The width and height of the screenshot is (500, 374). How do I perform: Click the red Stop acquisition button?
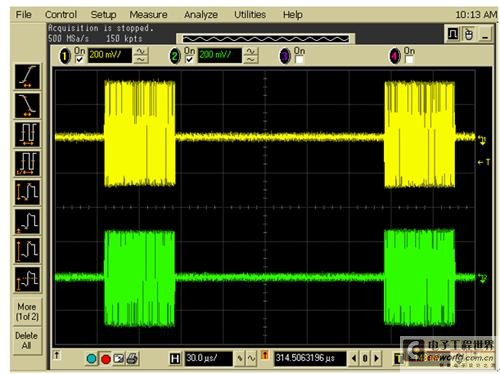pos(106,359)
